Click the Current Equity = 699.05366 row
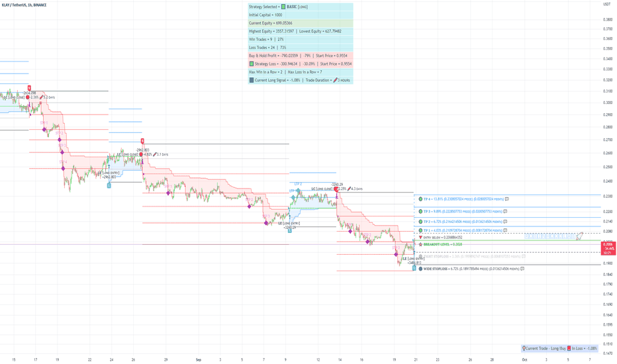 (301, 23)
